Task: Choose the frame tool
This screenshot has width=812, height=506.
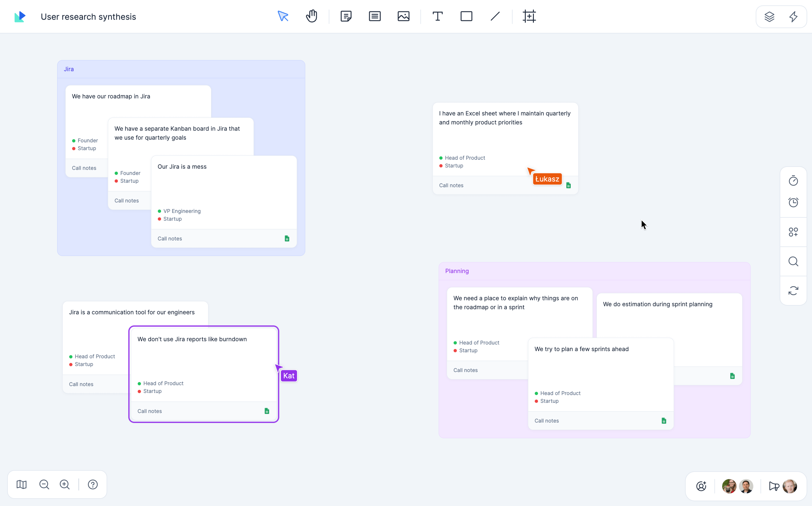Action: point(529,16)
